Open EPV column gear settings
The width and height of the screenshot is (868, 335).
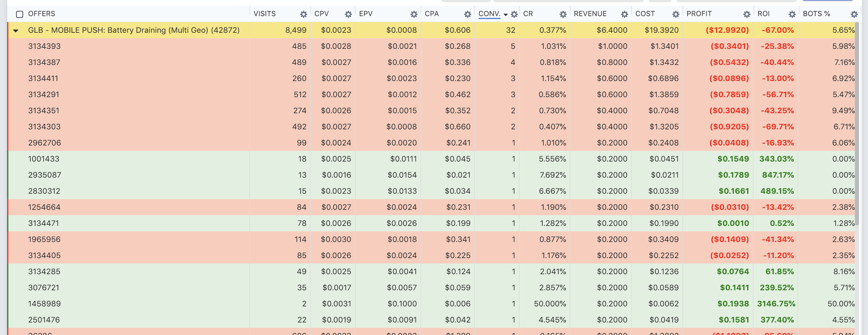414,14
